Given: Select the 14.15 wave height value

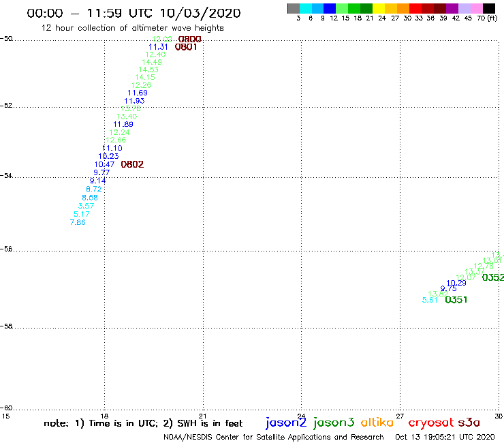Looking at the screenshot, I should click(x=145, y=77).
